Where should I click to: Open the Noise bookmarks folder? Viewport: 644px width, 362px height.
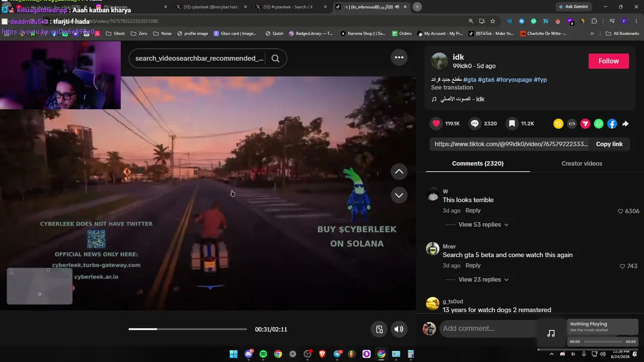tap(162, 34)
